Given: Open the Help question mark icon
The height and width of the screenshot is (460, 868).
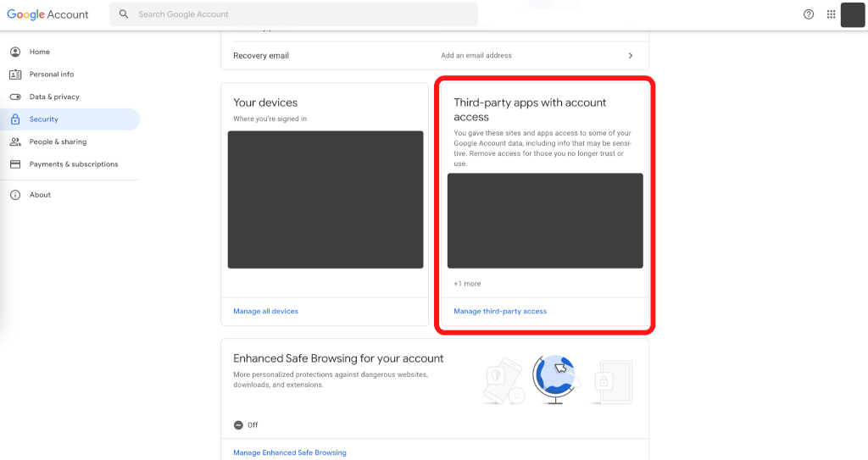Looking at the screenshot, I should pyautogui.click(x=809, y=14).
